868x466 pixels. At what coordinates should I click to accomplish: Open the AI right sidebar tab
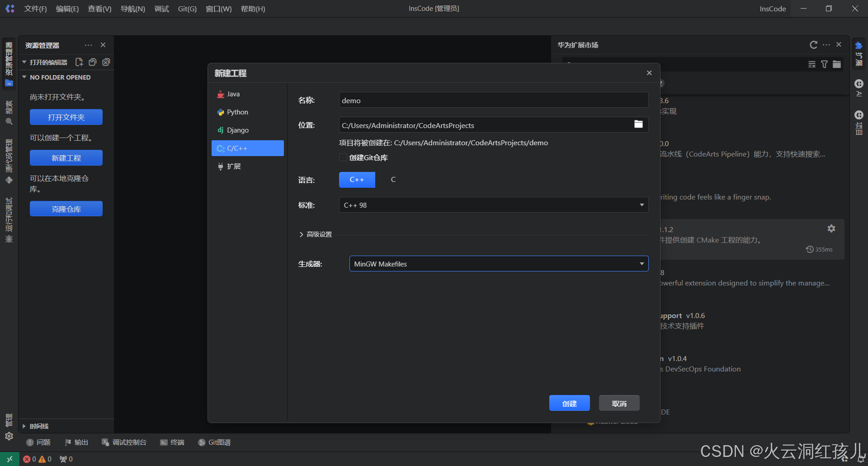(859, 89)
